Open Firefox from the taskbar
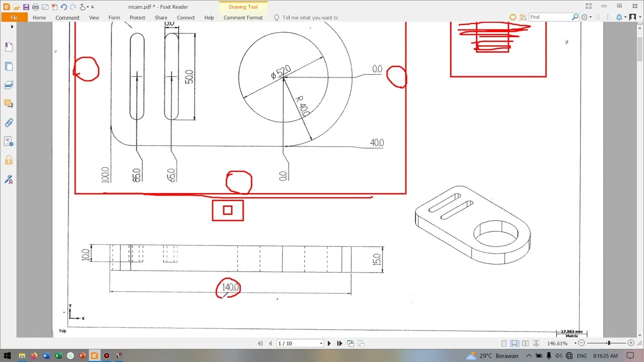The image size is (644, 362). 34,355
